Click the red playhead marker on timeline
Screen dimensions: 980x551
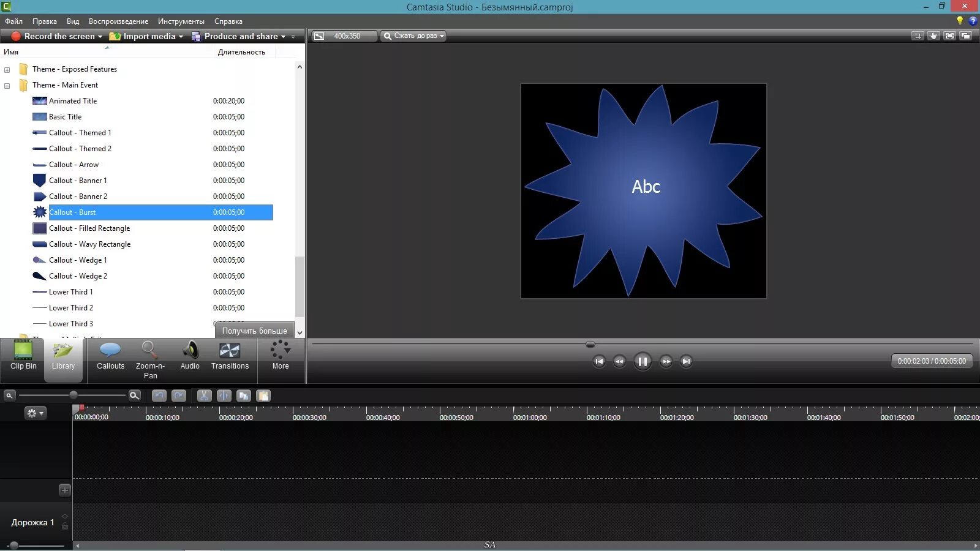[x=80, y=408]
